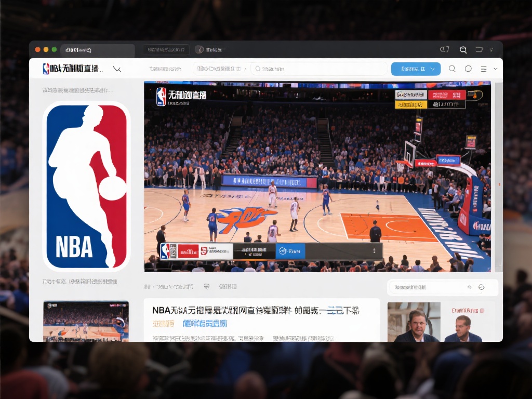
Task: Open the blue link under the article headline
Action: click(205, 324)
